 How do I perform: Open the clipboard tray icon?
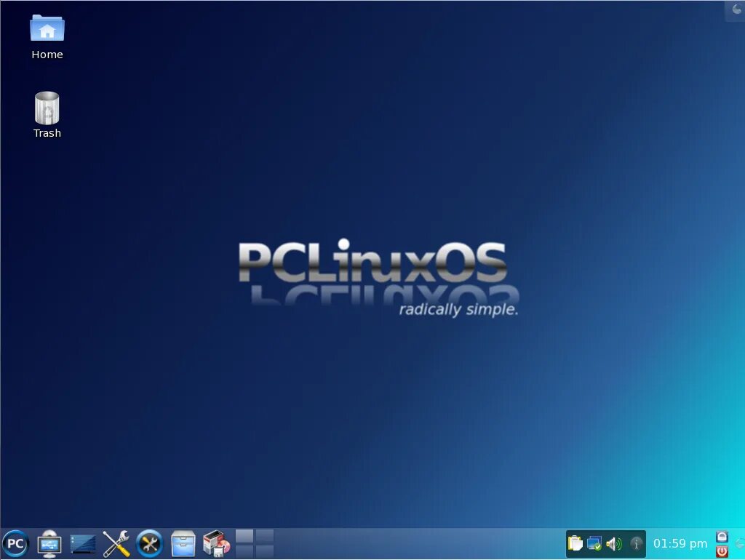575,543
